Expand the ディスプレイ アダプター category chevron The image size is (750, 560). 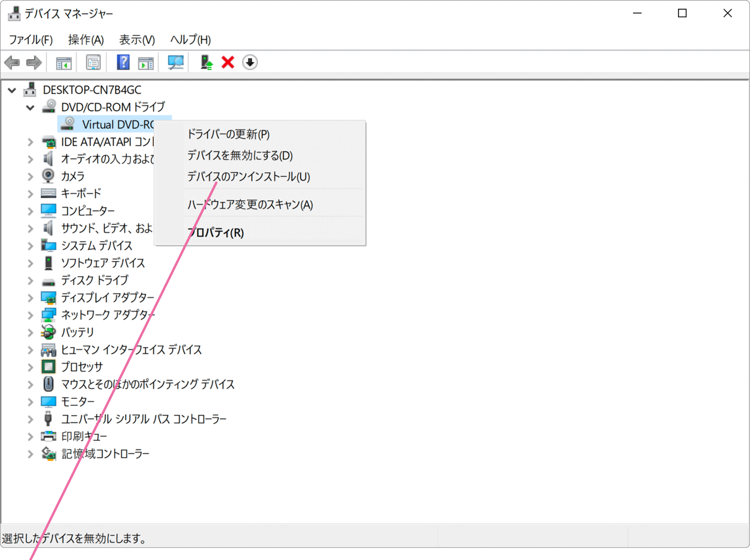tap(31, 298)
